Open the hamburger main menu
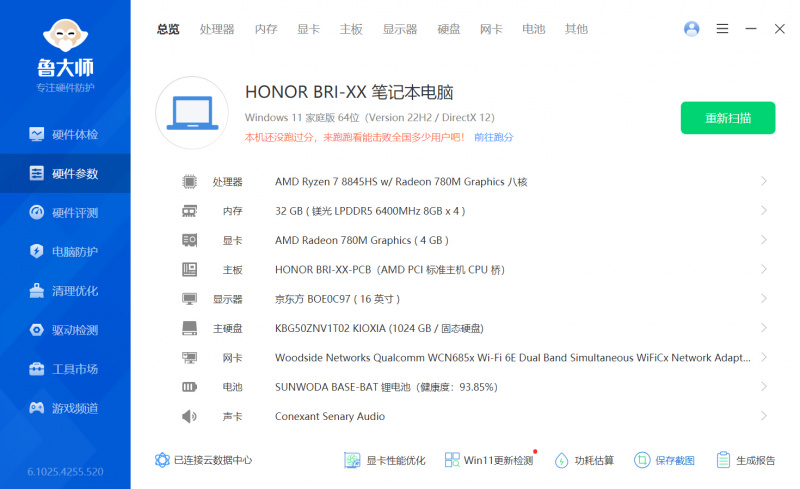 click(x=722, y=29)
